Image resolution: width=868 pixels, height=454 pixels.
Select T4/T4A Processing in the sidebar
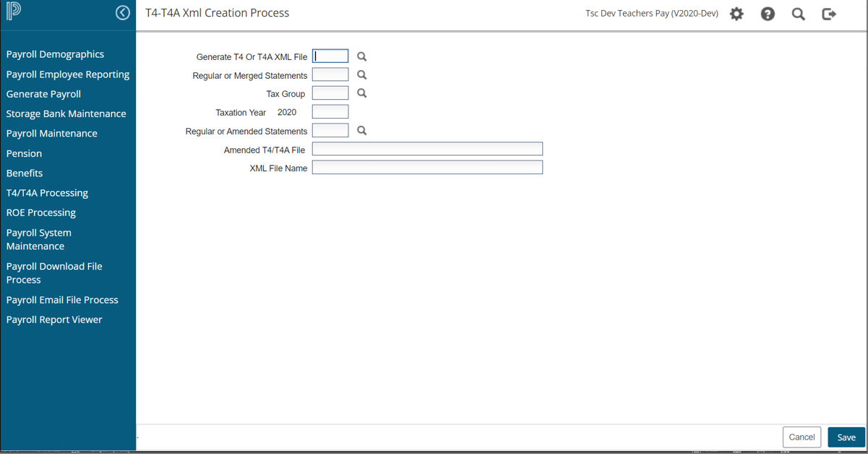coord(47,193)
